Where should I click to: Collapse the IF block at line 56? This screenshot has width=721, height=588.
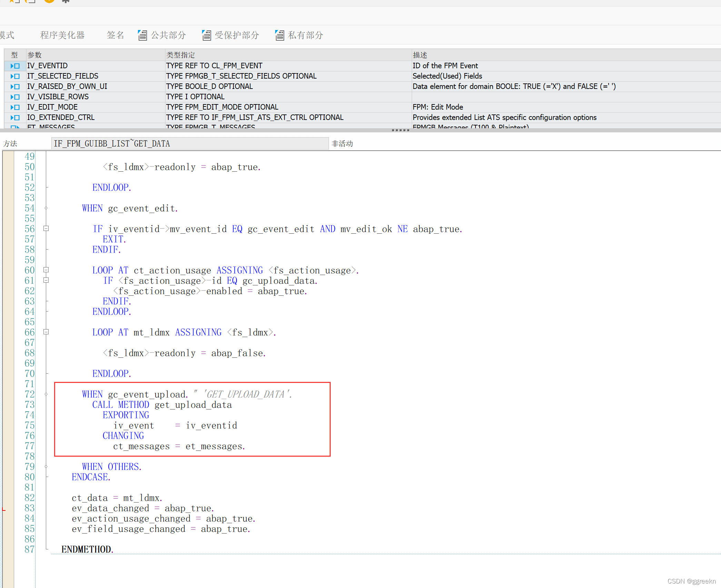click(x=46, y=229)
